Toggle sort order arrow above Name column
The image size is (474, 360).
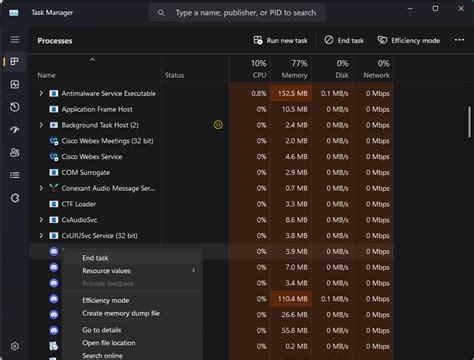pyautogui.click(x=92, y=60)
